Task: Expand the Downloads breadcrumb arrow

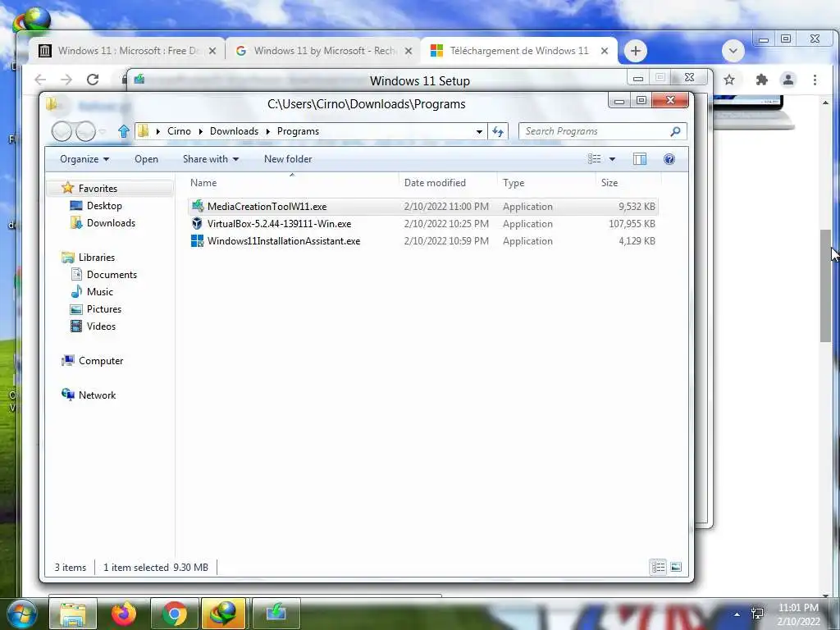Action: pos(268,131)
